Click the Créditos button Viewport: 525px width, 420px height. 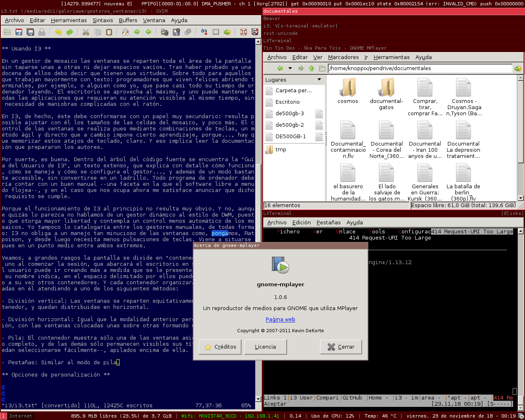tap(221, 347)
